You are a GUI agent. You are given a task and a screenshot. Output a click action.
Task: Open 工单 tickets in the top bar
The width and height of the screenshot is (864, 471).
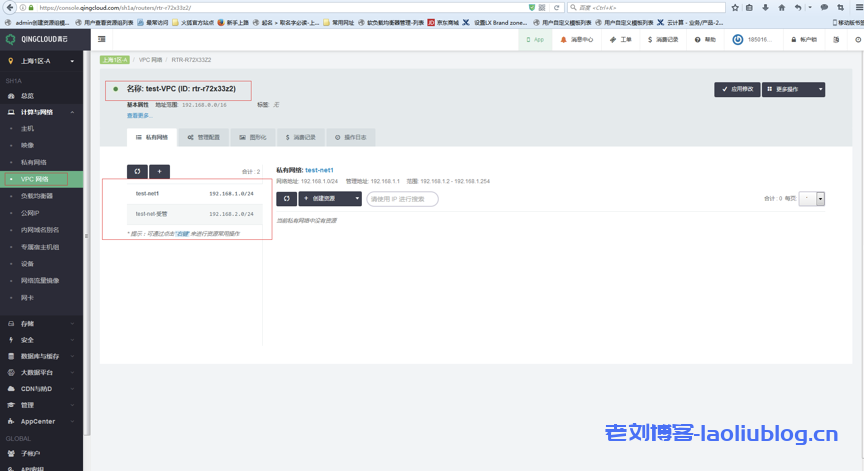pyautogui.click(x=621, y=40)
